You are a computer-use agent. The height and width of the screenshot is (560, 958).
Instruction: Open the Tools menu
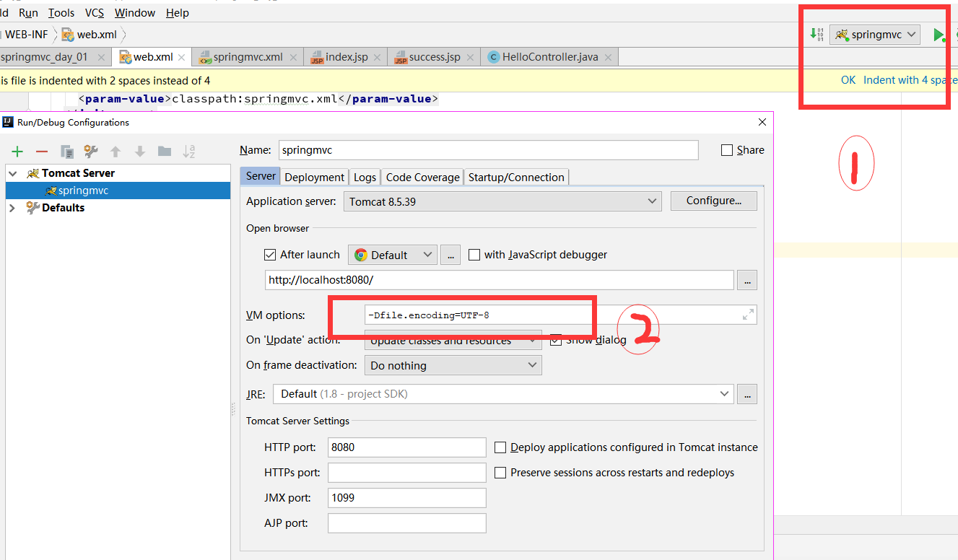(61, 12)
